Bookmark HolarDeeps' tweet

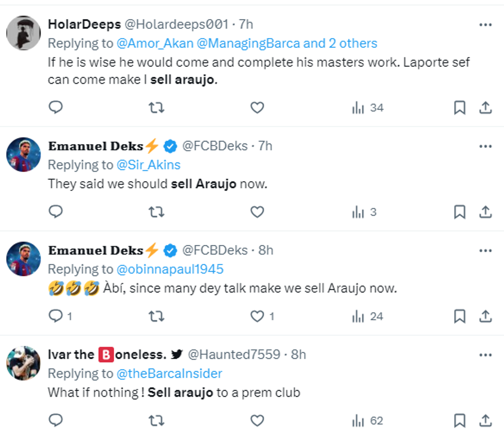[459, 108]
